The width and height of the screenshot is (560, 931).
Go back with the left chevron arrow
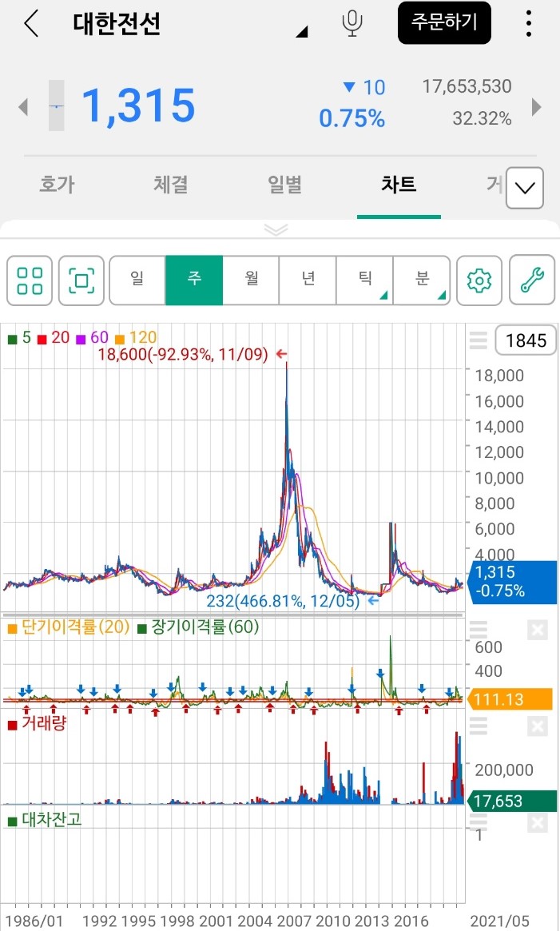(31, 24)
